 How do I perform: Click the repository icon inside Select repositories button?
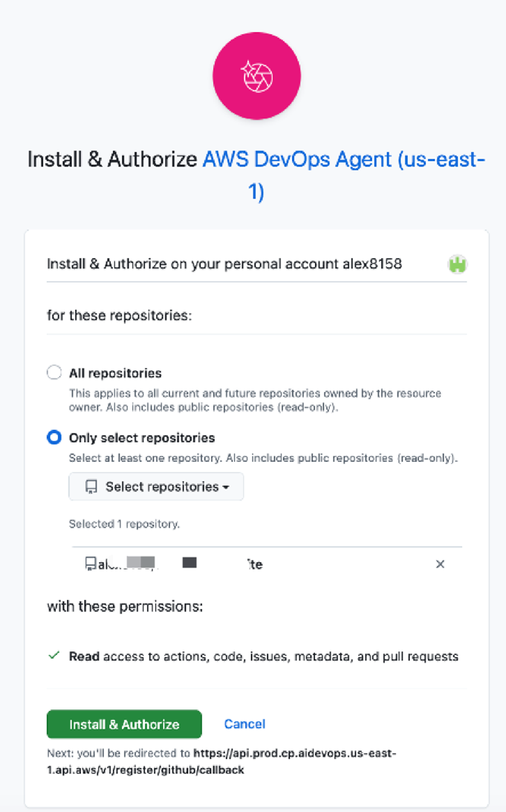coord(91,487)
